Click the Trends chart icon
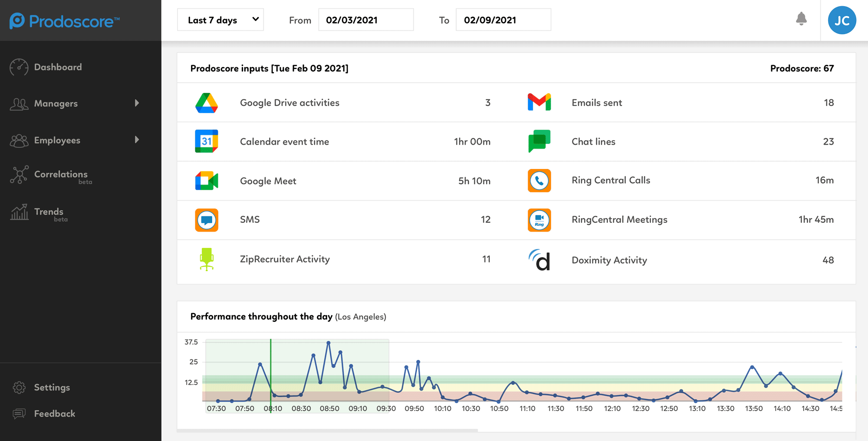Screen dimensions: 868x441 pos(19,212)
